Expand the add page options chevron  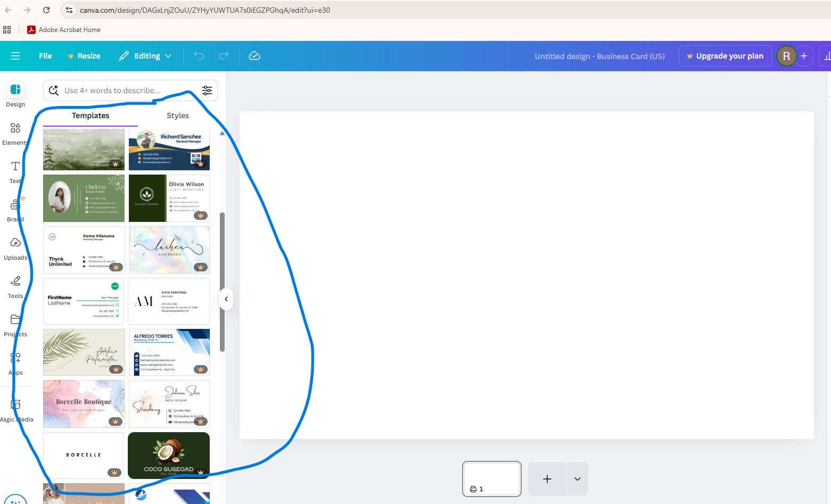[x=578, y=479]
